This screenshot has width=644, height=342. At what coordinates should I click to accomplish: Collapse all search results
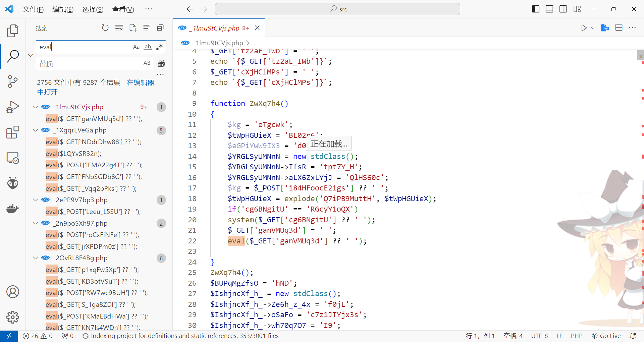(160, 28)
